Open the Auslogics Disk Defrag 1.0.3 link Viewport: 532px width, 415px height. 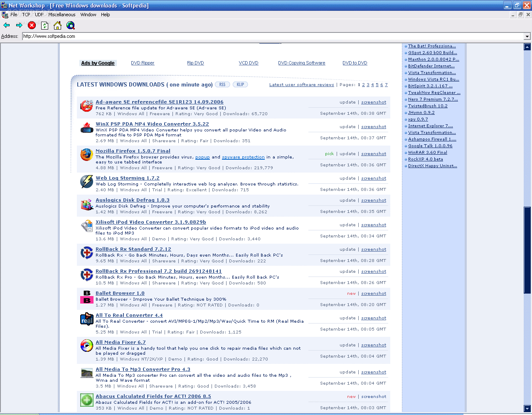click(x=133, y=200)
